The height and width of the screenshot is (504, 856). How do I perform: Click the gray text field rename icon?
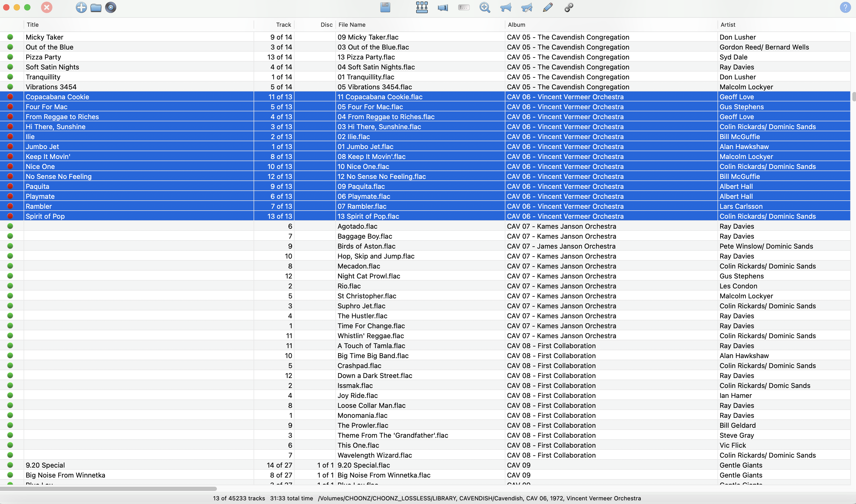pyautogui.click(x=464, y=8)
